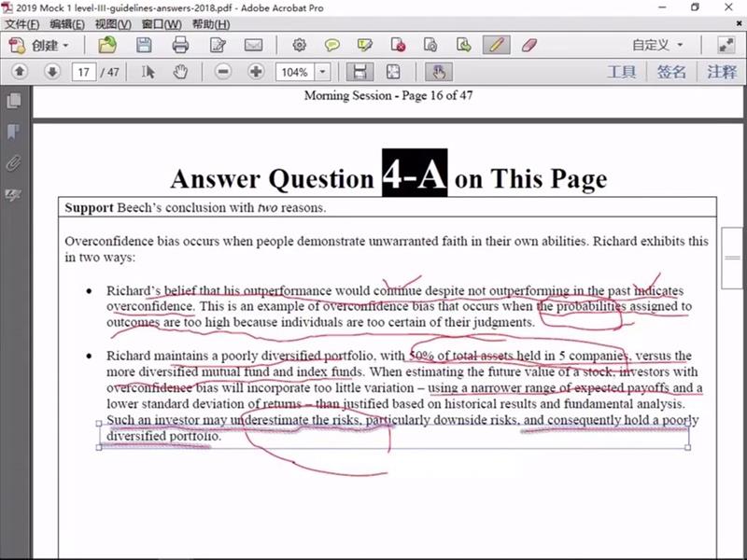Click the page number field showing 17
747x560 pixels.
point(84,73)
